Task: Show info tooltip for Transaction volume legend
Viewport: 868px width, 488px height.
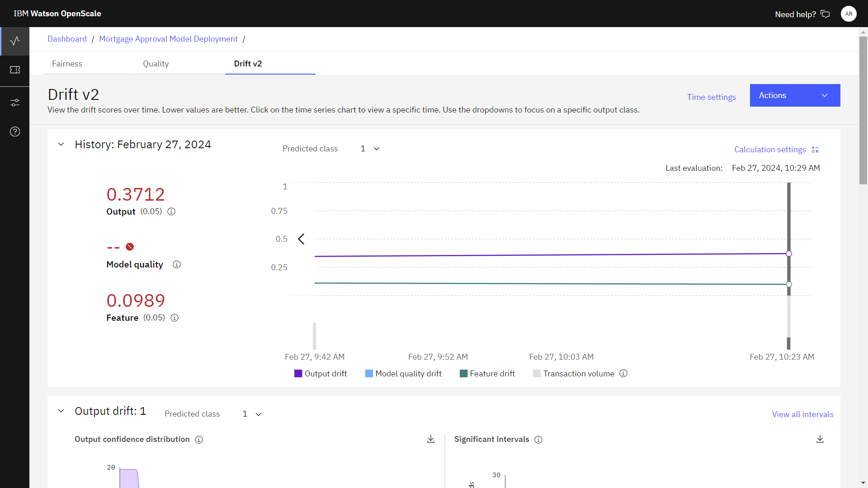Action: pos(623,373)
